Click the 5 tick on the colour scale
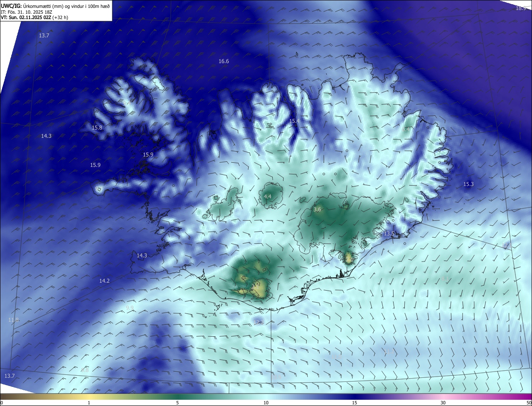532x406 pixels. click(x=177, y=403)
